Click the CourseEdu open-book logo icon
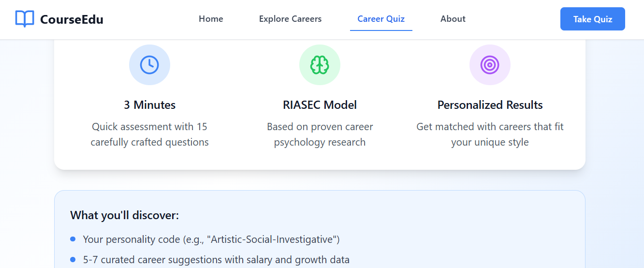 click(x=25, y=19)
